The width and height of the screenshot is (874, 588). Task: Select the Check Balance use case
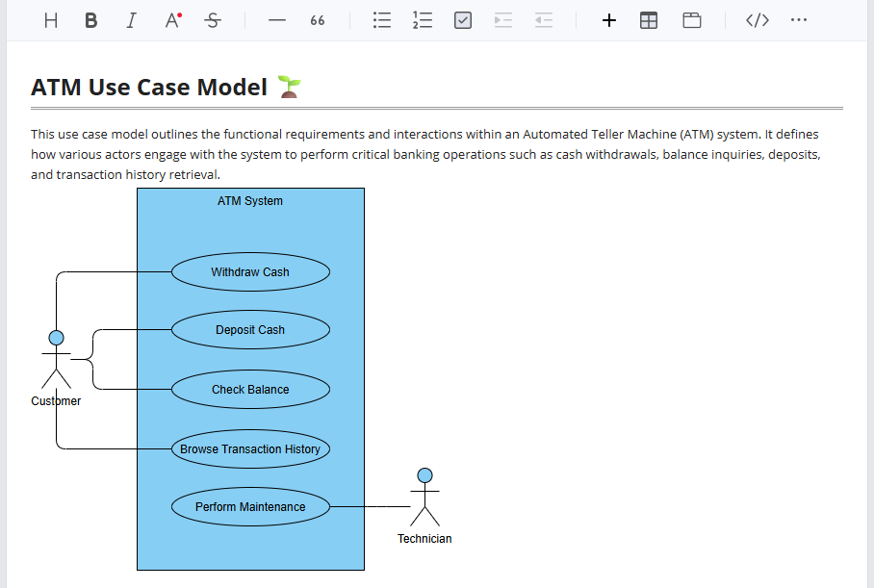250,390
